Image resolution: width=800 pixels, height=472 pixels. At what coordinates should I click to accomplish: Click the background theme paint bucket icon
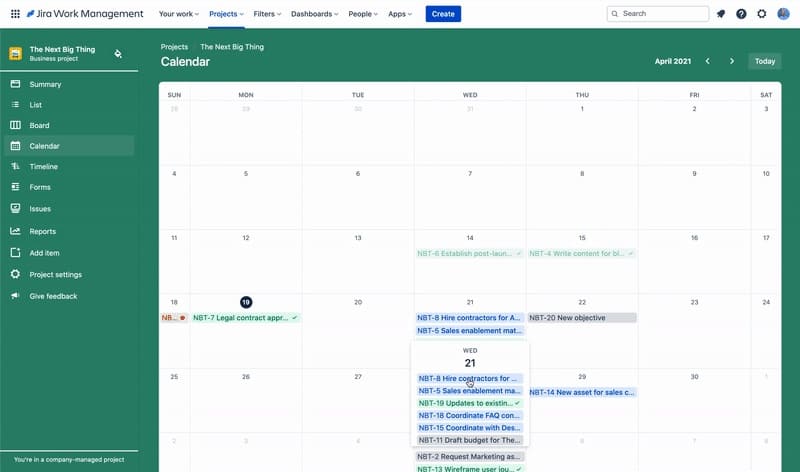pyautogui.click(x=118, y=54)
